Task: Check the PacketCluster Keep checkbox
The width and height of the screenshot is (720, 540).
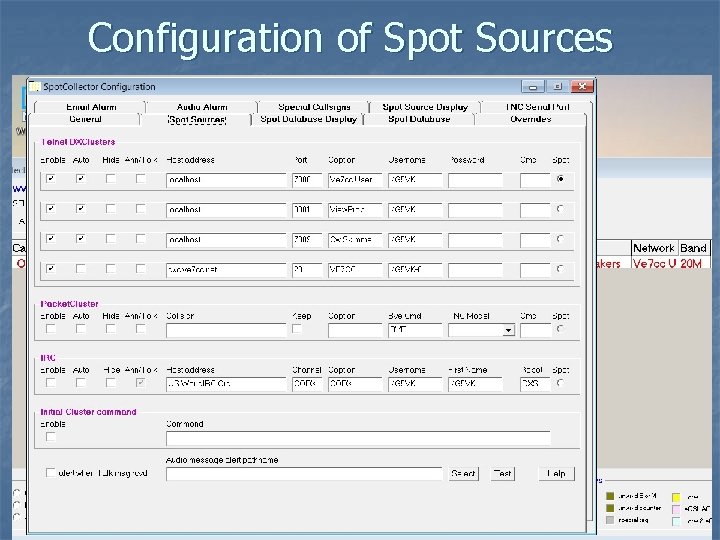Action: [x=297, y=329]
